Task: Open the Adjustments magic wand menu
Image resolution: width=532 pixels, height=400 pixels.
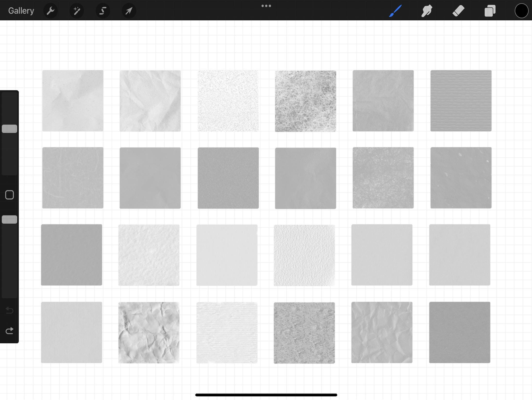Action: pyautogui.click(x=77, y=11)
